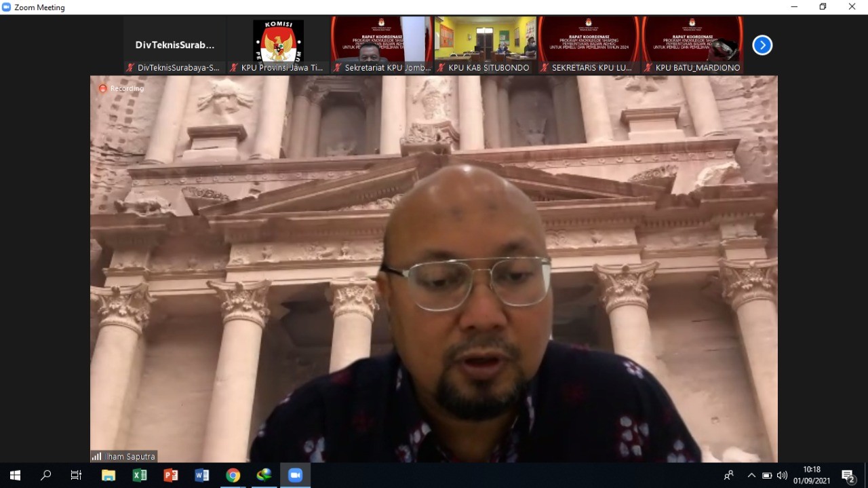Screen dimensions: 868x488
Task: Open Google Chrome from the taskbar
Action: tap(233, 475)
